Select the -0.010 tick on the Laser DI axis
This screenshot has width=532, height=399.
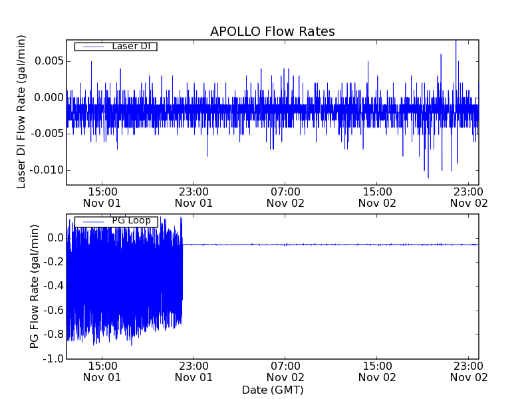coord(47,170)
